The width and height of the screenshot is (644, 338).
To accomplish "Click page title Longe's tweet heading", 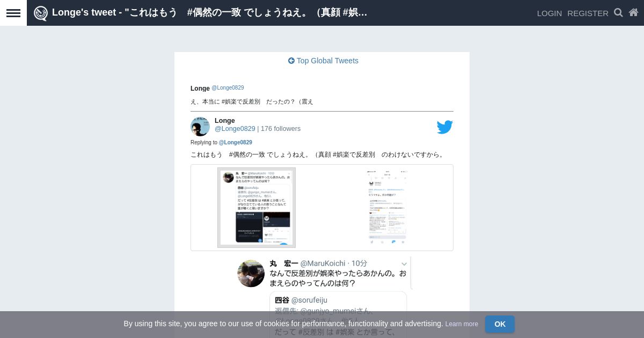I will (x=210, y=12).
